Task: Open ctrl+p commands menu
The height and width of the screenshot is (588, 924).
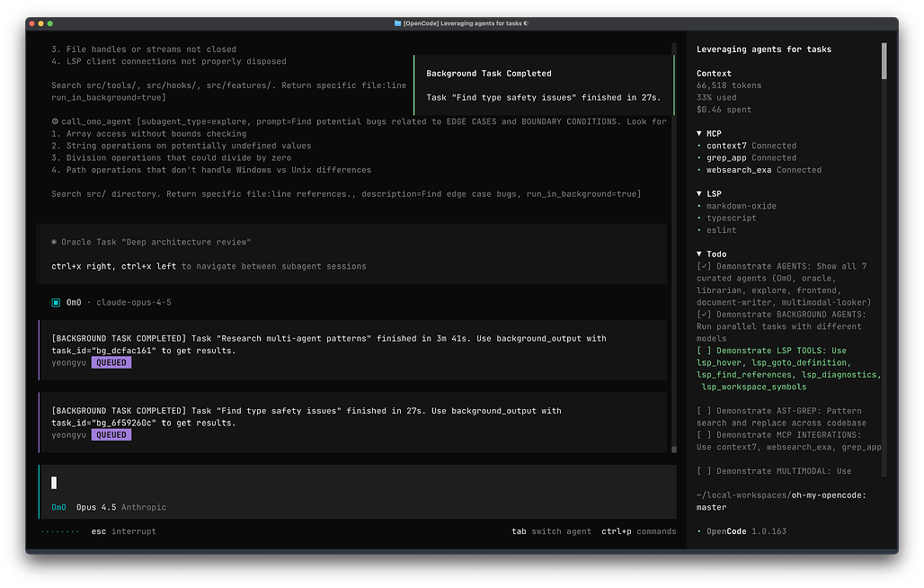Action: pos(638,531)
